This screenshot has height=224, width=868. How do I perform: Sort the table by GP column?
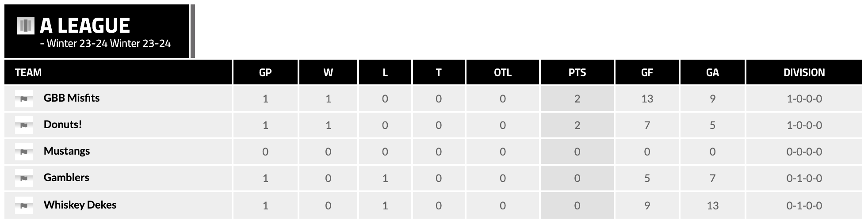[265, 72]
